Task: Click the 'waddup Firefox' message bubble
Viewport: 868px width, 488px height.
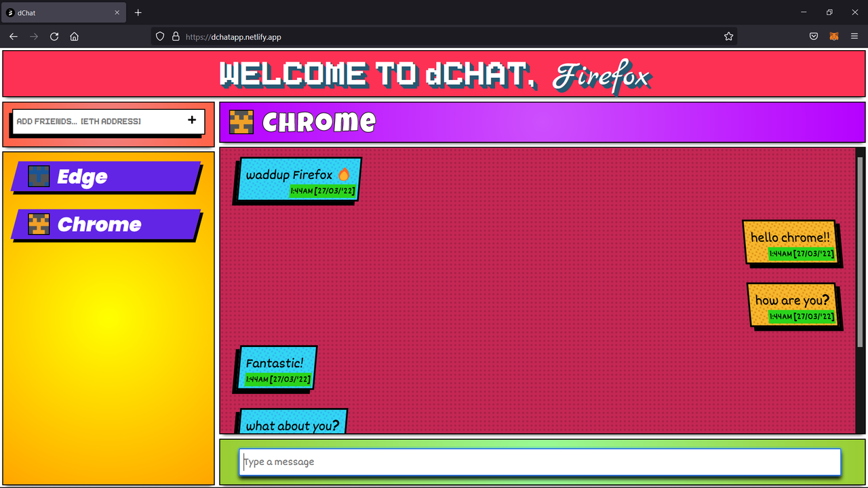Action: pyautogui.click(x=298, y=180)
